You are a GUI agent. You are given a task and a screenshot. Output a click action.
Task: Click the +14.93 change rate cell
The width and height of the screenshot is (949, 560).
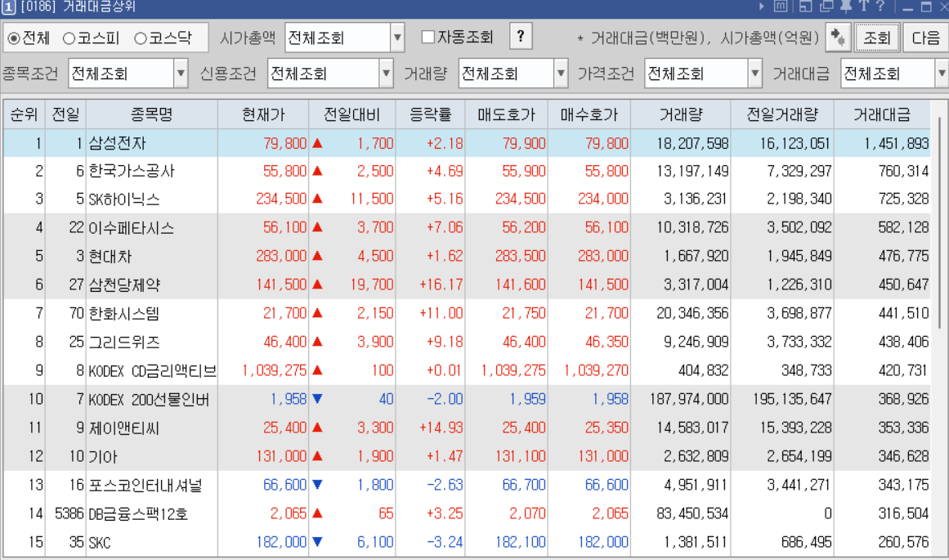[x=441, y=428]
